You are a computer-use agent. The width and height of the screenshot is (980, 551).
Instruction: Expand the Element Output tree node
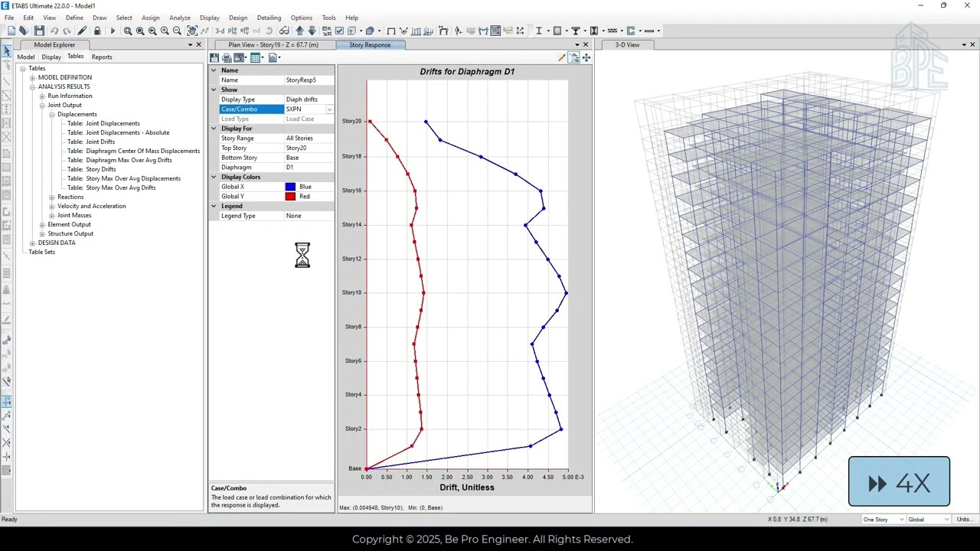42,224
